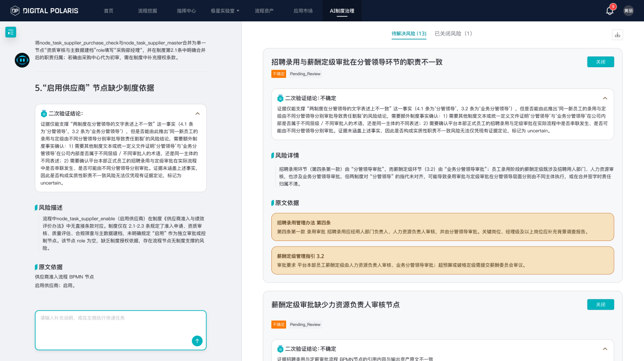Click 不确定 tag in first risk card

point(278,74)
